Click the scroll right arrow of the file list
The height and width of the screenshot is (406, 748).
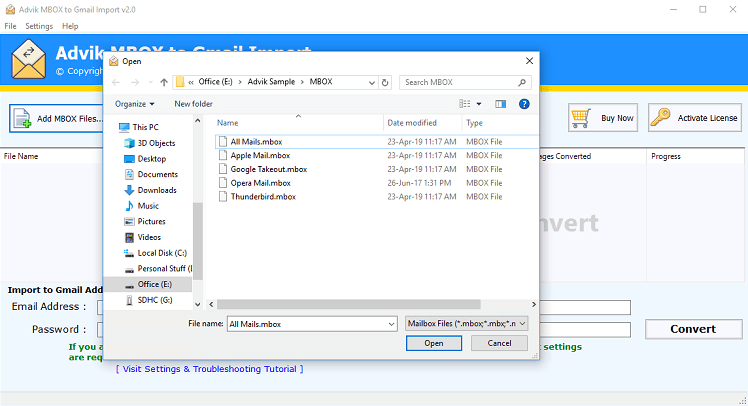coord(533,304)
